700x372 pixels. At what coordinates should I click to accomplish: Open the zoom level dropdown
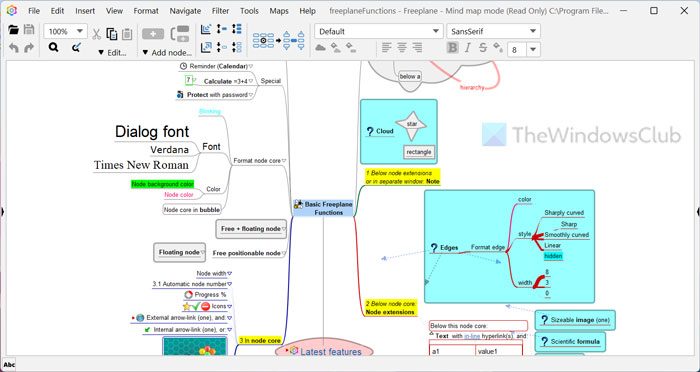coord(80,31)
